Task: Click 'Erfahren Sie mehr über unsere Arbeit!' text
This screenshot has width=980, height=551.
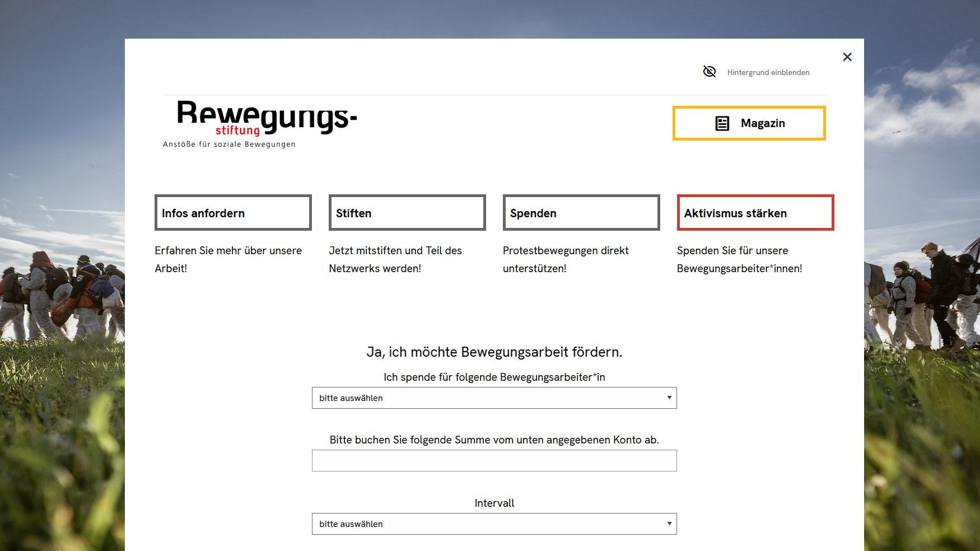Action: 228,259
